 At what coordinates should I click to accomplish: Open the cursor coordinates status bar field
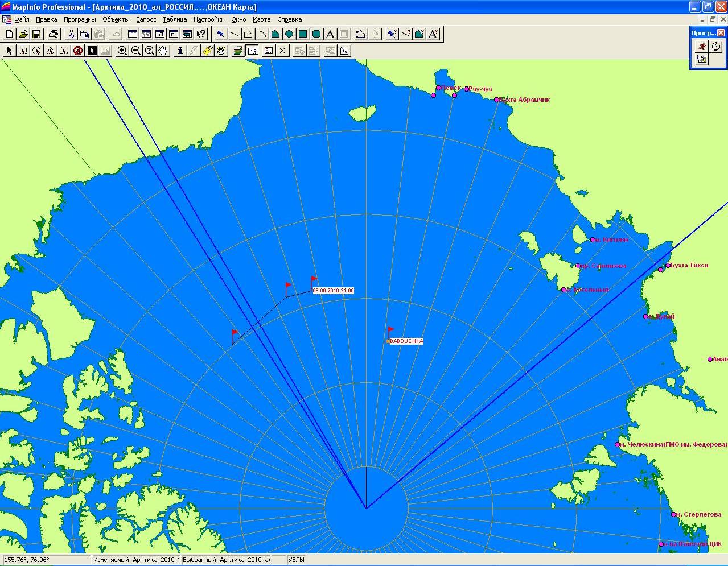(x=46, y=560)
